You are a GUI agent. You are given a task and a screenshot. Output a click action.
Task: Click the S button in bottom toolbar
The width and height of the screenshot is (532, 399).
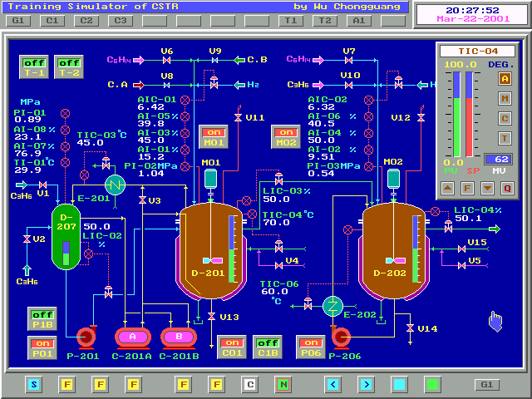point(33,385)
